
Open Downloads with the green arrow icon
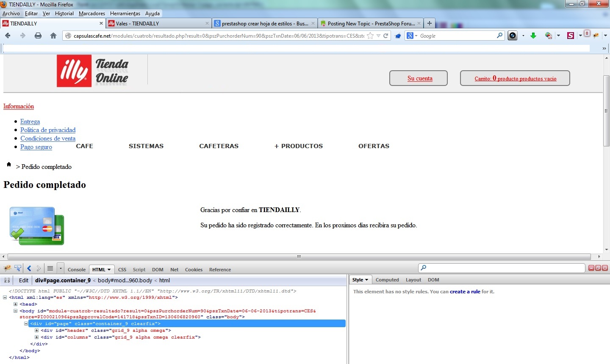[x=533, y=36]
